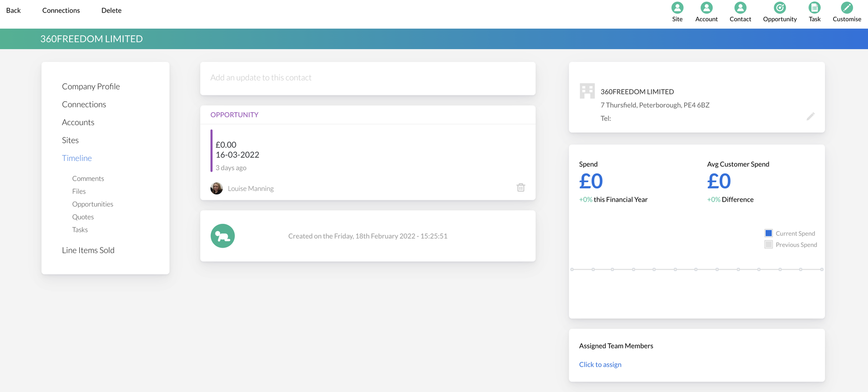Toggle the Current Spend legend box
The height and width of the screenshot is (392, 868).
(x=768, y=233)
